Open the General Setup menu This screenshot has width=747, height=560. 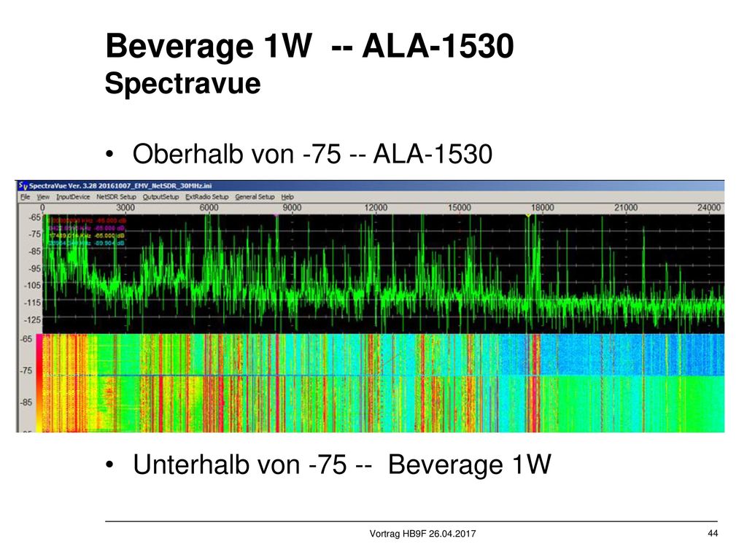coord(255,197)
